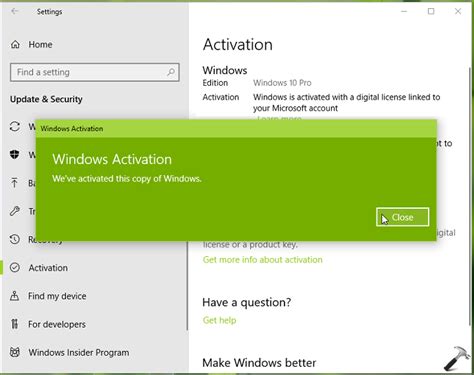474x375 pixels.
Task: Click the Recovery history icon
Action: pos(15,239)
